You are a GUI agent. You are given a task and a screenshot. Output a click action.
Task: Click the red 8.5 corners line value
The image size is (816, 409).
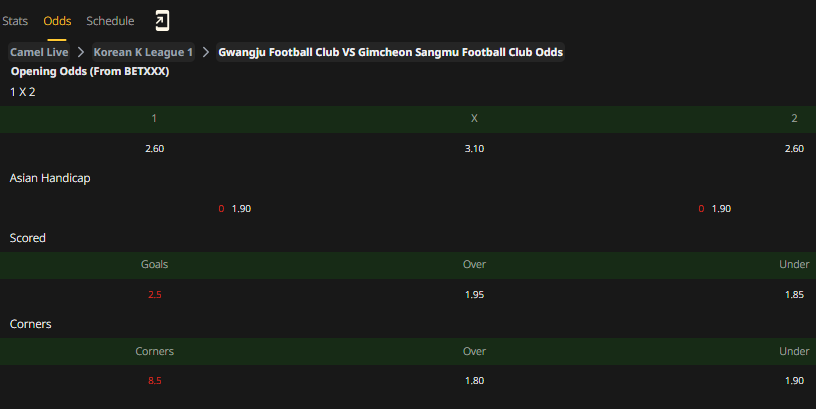pyautogui.click(x=155, y=381)
